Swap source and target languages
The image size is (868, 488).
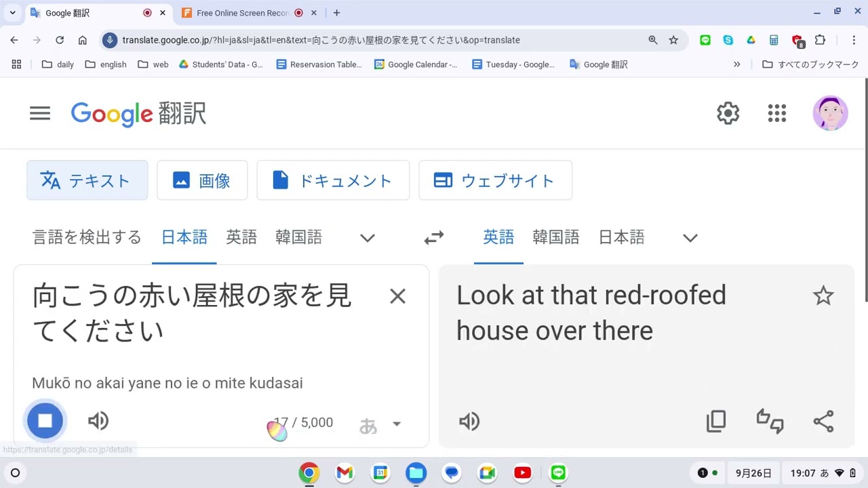click(x=434, y=238)
